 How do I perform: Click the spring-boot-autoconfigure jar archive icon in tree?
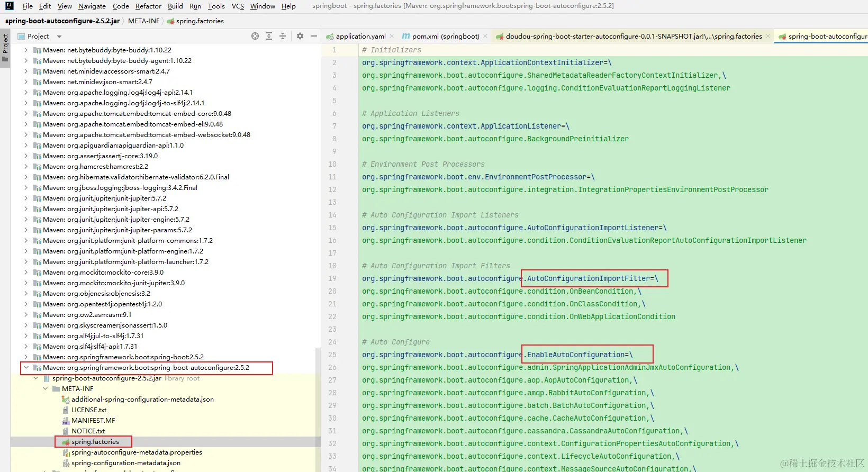click(x=47, y=378)
